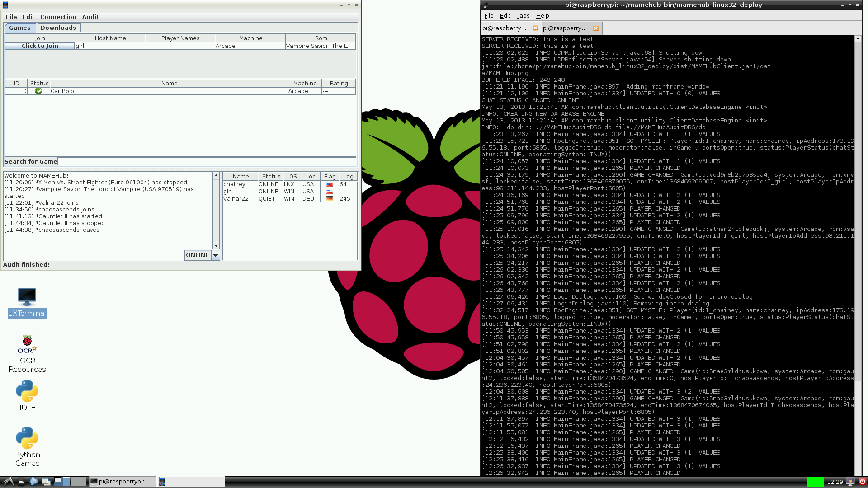
Task: Click the terminal scrollbar up arrow
Action: [x=858, y=39]
